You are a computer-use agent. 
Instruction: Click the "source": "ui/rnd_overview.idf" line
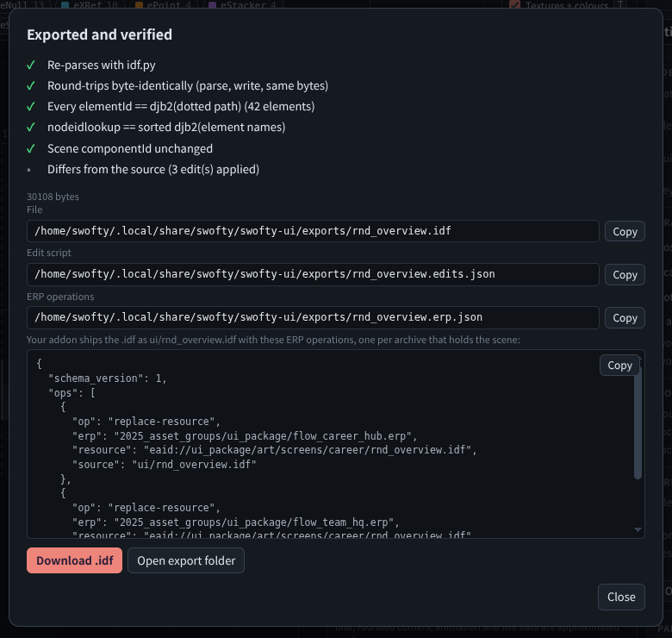[x=165, y=465]
